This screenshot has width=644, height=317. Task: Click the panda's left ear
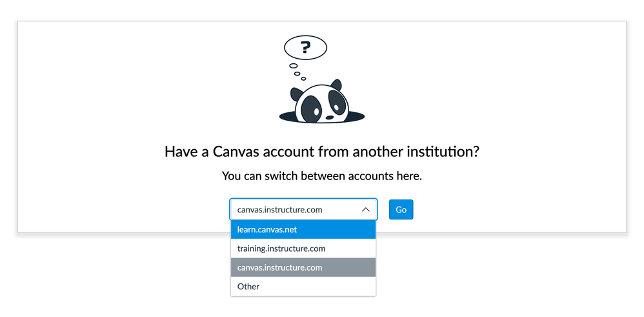click(296, 94)
